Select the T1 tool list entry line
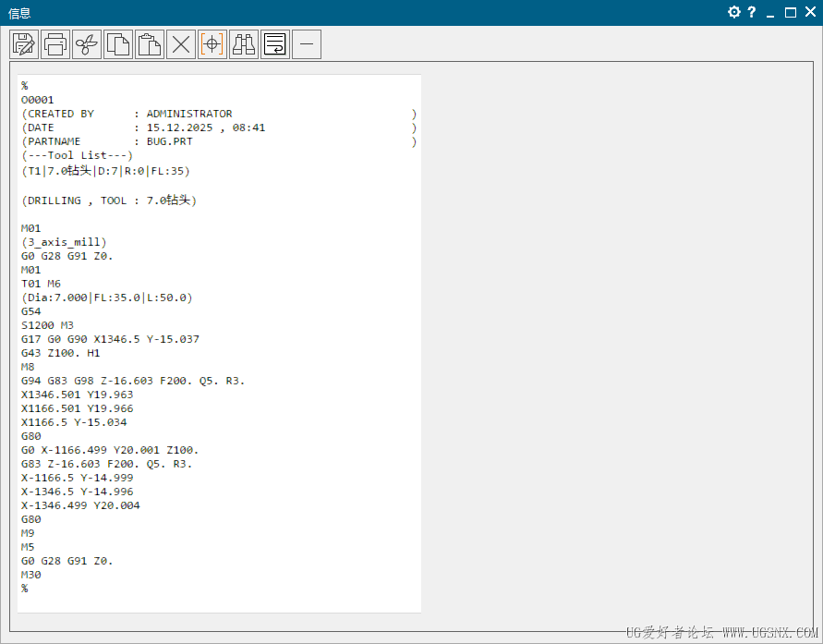This screenshot has width=823, height=644. 105,171
